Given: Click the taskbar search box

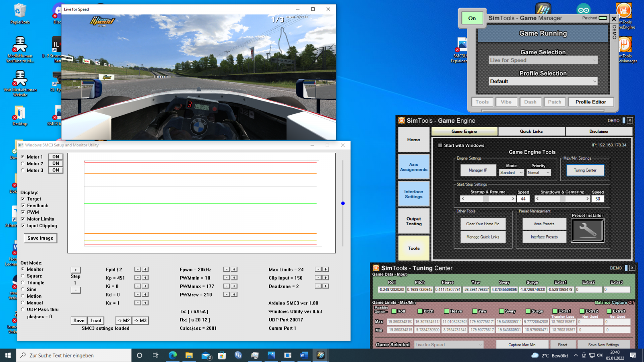Looking at the screenshot, I should (74, 355).
